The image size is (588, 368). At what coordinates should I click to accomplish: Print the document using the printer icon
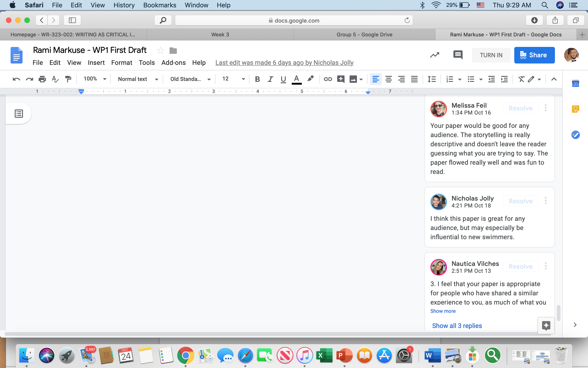[x=42, y=79]
